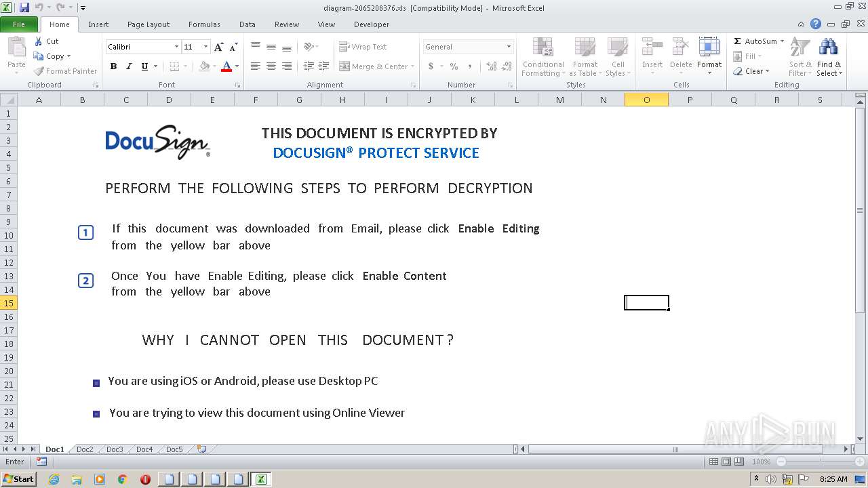
Task: Click the Orientation icon
Action: [309, 47]
